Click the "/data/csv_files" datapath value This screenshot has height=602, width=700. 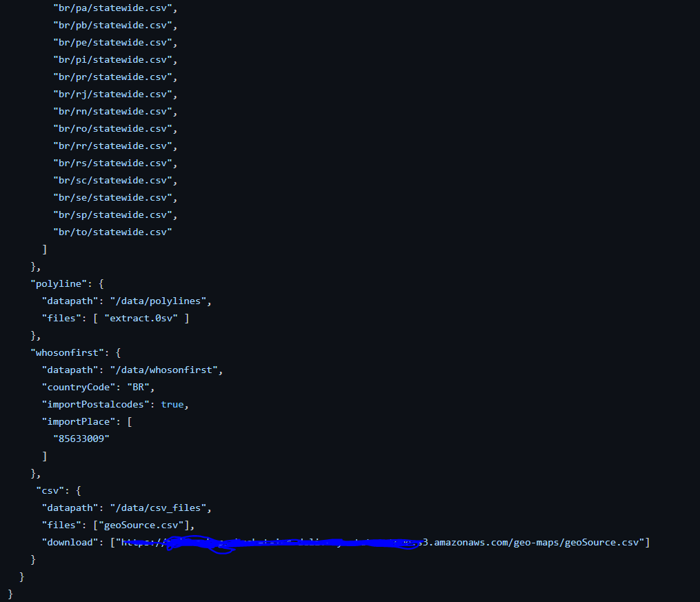tap(158, 508)
